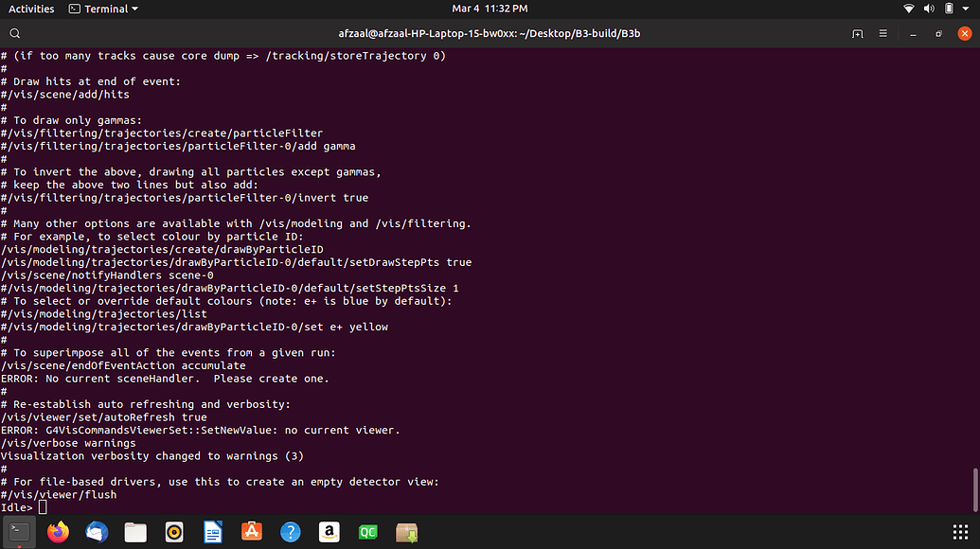Click '#/vis/filtering/trajectories/create/particleFilter' line
This screenshot has height=549, width=980.
tap(162, 133)
